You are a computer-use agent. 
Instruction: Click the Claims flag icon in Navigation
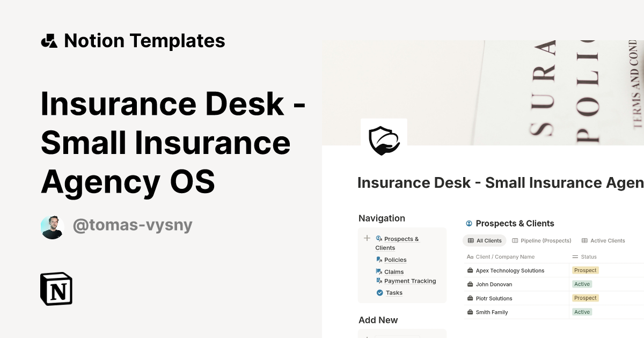tap(379, 271)
